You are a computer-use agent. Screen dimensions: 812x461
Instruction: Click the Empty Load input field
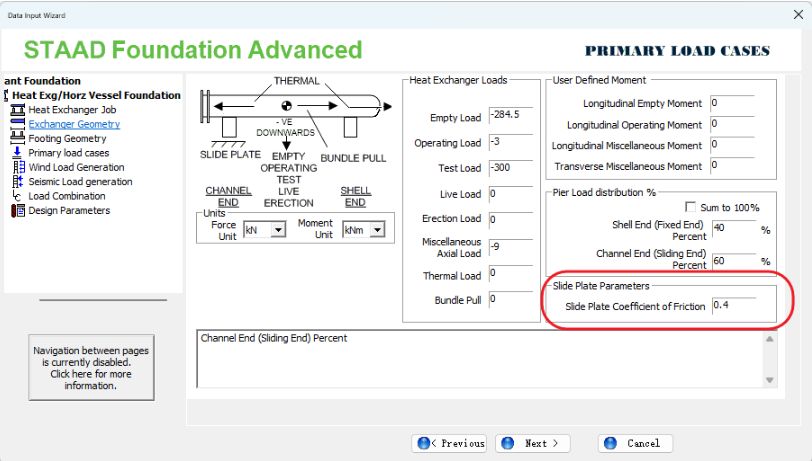coord(511,115)
